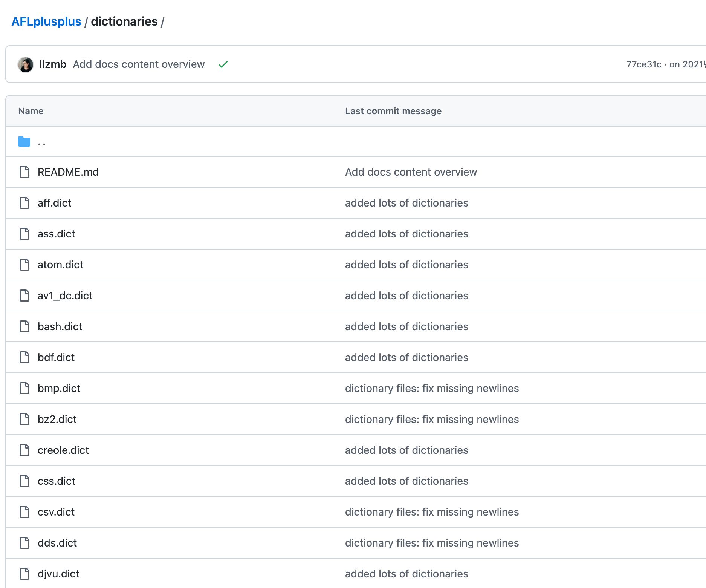Click the file icon beside css.dict
706x588 pixels.
point(24,481)
